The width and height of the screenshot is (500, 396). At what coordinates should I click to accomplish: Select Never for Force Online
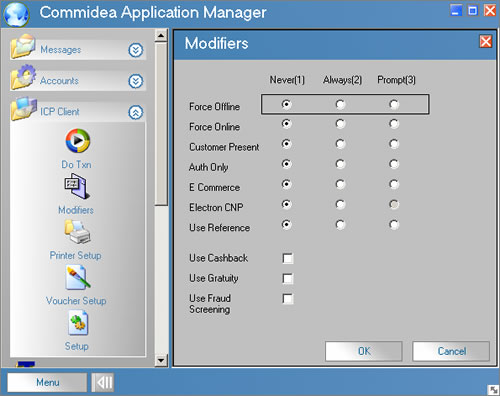click(x=286, y=124)
